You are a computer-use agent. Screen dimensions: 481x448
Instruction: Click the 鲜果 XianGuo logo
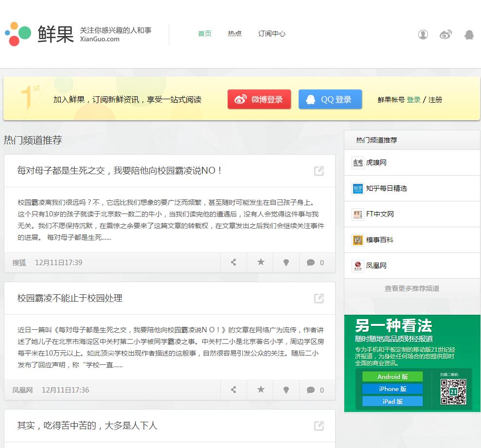click(40, 34)
